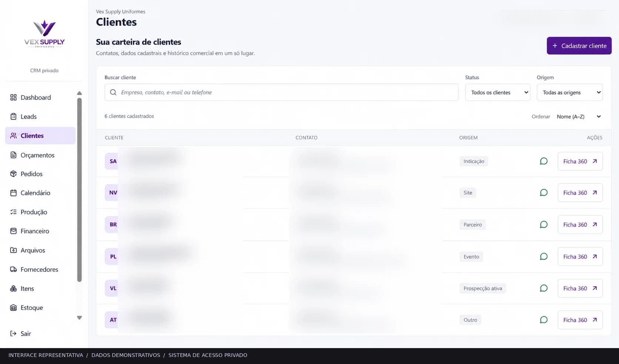Viewport: 619px width, 364px height.
Task: Open Itens in the sidebar
Action: tap(40, 289)
